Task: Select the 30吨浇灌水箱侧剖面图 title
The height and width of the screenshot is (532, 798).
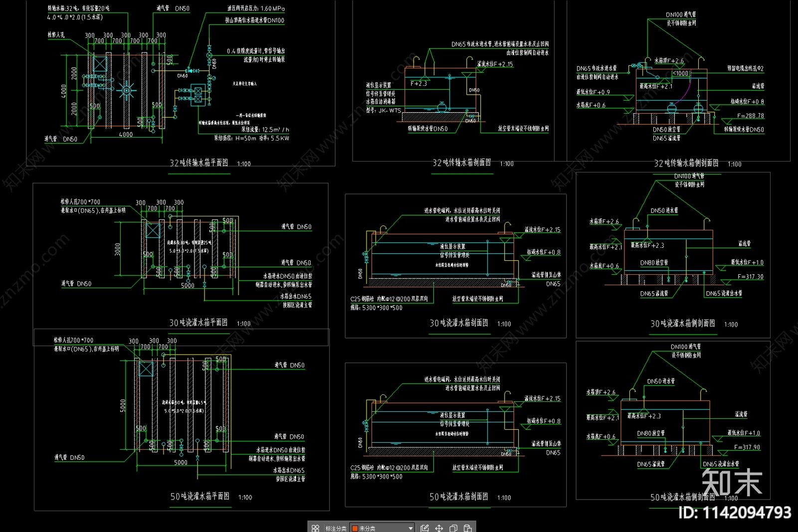Action: click(682, 324)
